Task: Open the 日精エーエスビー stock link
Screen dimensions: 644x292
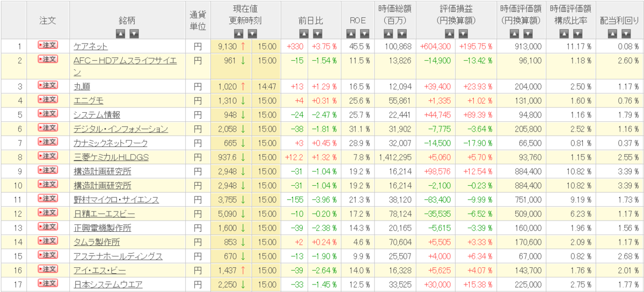Action: 104,214
